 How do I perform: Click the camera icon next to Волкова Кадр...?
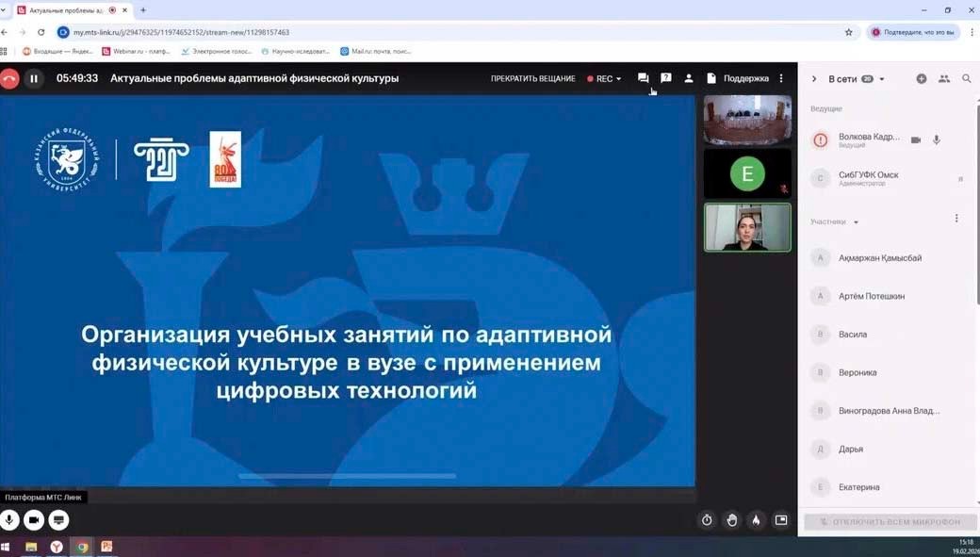915,139
